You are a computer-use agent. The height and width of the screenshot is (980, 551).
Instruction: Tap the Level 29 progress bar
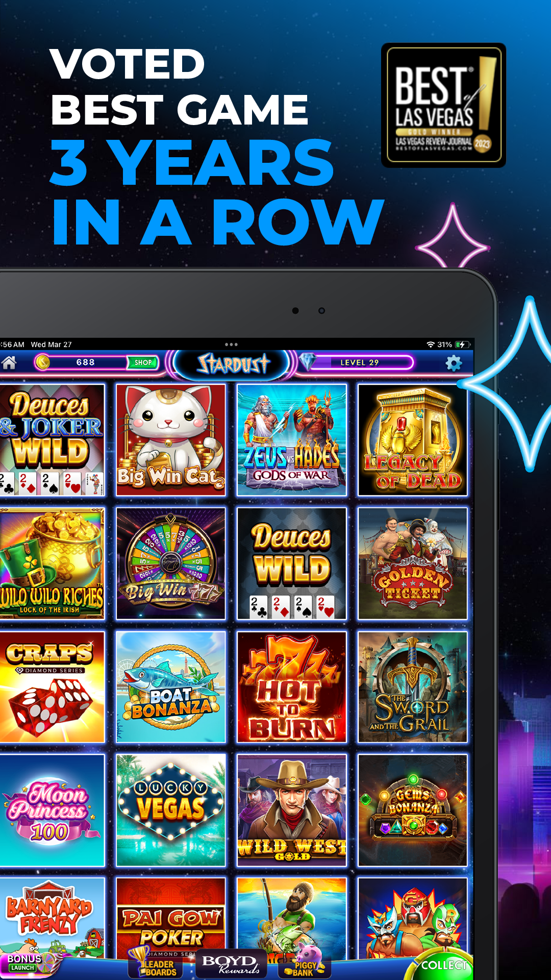tap(360, 362)
